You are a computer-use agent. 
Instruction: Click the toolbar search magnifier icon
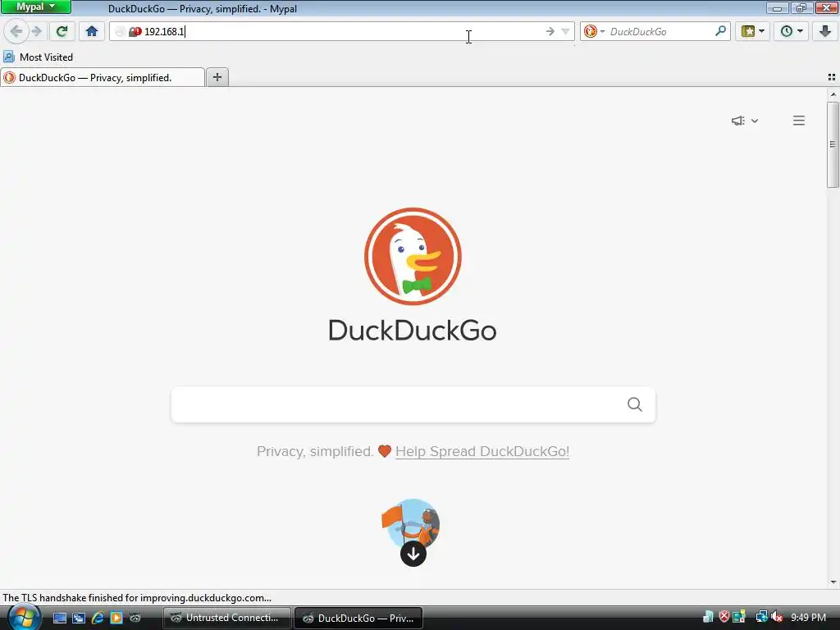coord(720,31)
